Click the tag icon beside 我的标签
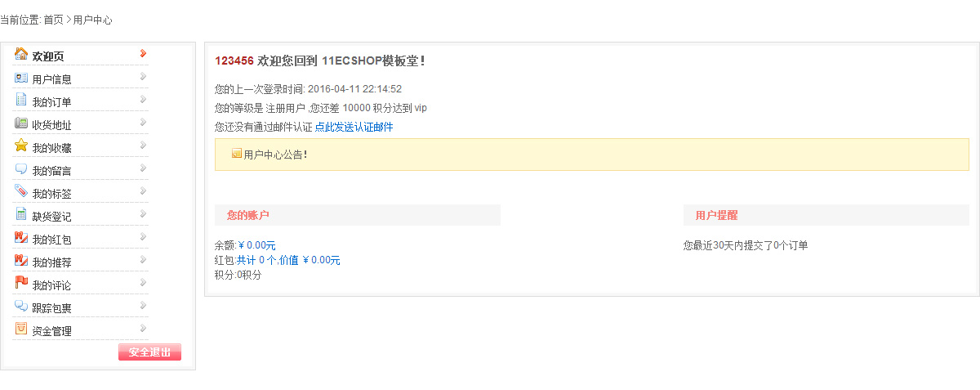 (21, 191)
